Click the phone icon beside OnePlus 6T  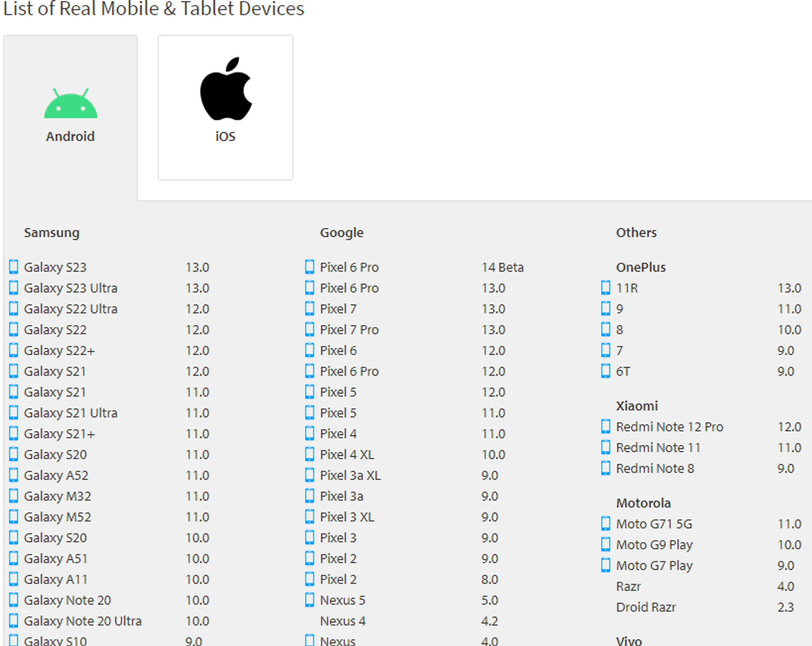coord(605,371)
